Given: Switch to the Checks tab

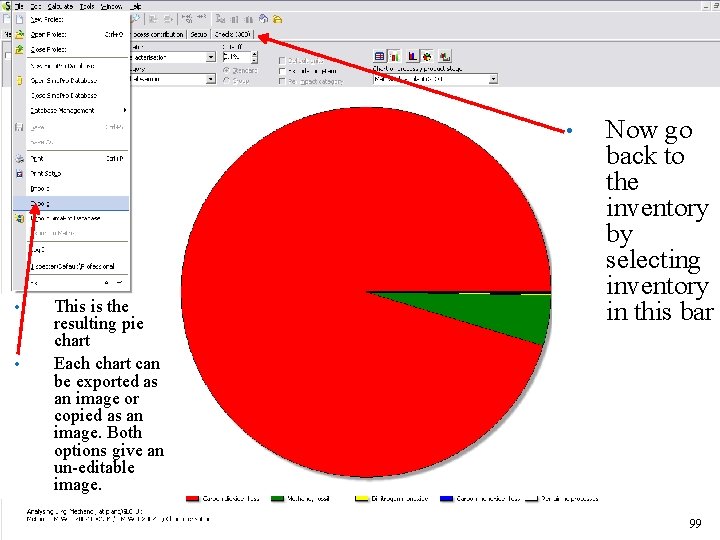Looking at the screenshot, I should [233, 34].
